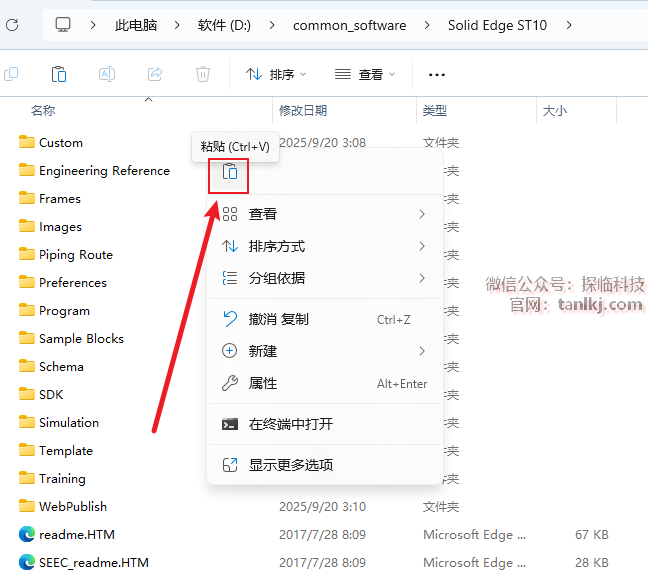Select the Piping Route folder icon
This screenshot has height=581, width=648.
27,254
